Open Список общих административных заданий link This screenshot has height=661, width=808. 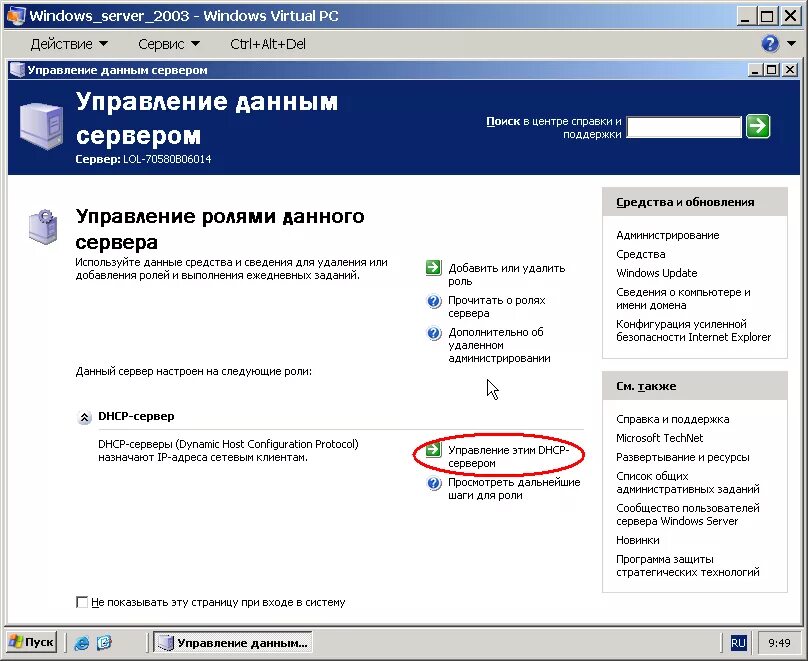tap(688, 482)
